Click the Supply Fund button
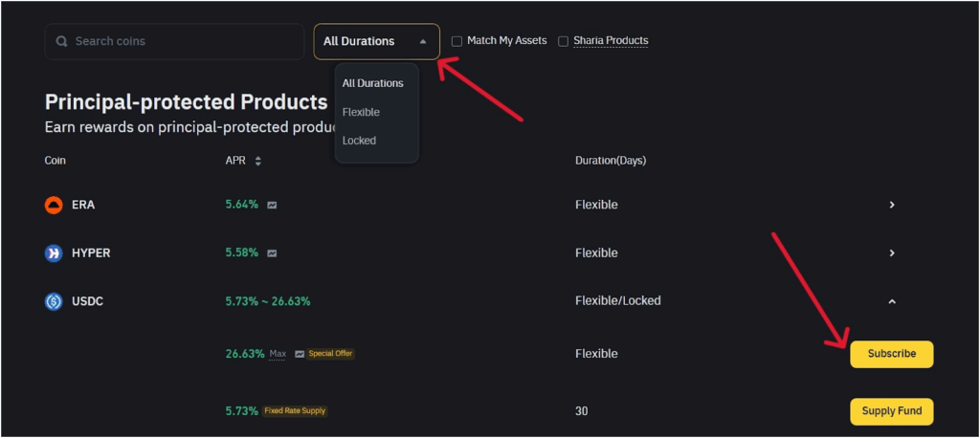 point(891,411)
